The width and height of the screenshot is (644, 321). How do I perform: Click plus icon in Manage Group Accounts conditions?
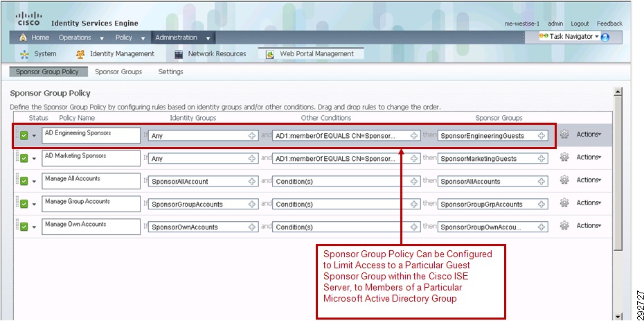(414, 205)
